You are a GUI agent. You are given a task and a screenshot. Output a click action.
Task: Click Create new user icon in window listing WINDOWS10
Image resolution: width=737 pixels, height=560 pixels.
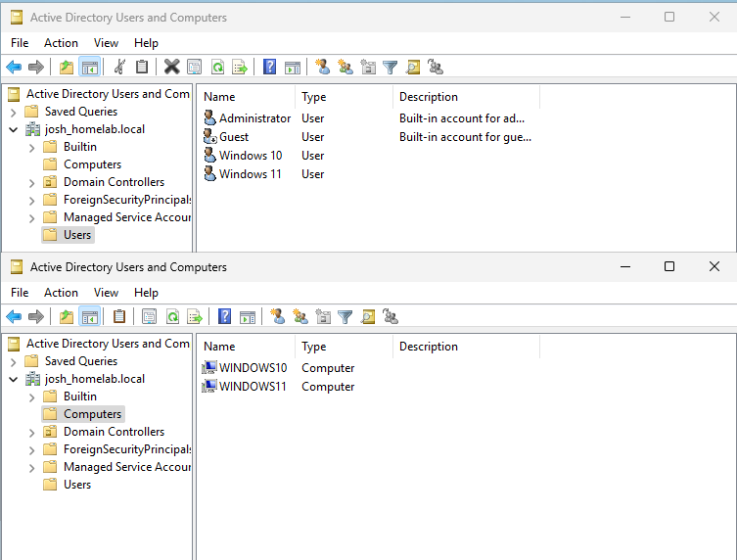point(277,316)
